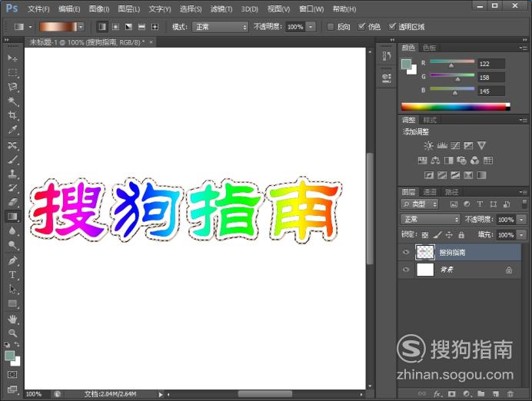The image size is (532, 401).
Task: Switch to the 路径 tab
Action: [x=451, y=192]
